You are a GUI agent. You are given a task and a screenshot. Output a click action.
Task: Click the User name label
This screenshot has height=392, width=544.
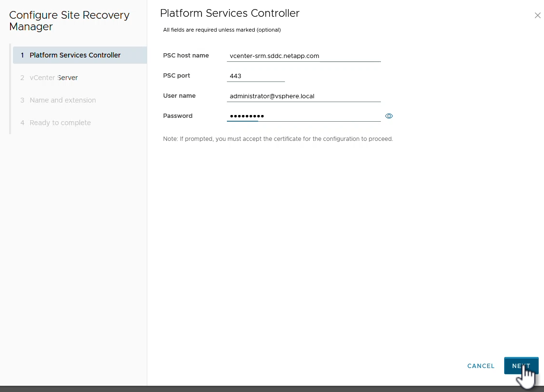pos(179,96)
